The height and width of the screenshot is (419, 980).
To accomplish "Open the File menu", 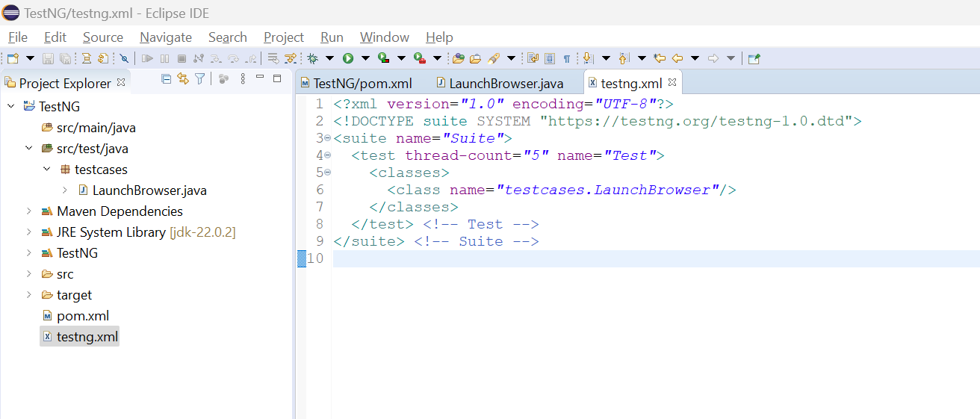I will point(18,37).
